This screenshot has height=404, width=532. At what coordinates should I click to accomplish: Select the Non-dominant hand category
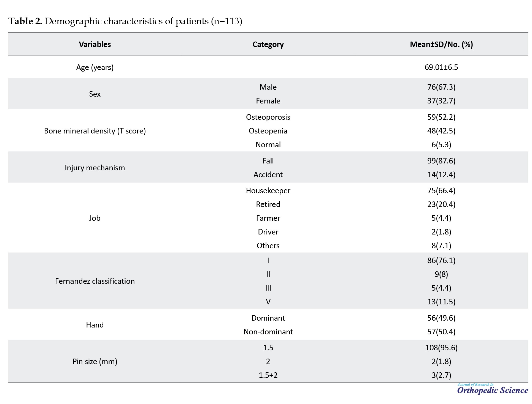click(x=268, y=332)
